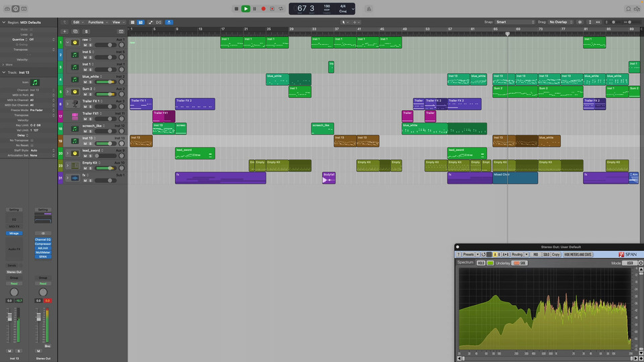Click the Duplicate Track button
The height and width of the screenshot is (362, 644).
tap(75, 32)
